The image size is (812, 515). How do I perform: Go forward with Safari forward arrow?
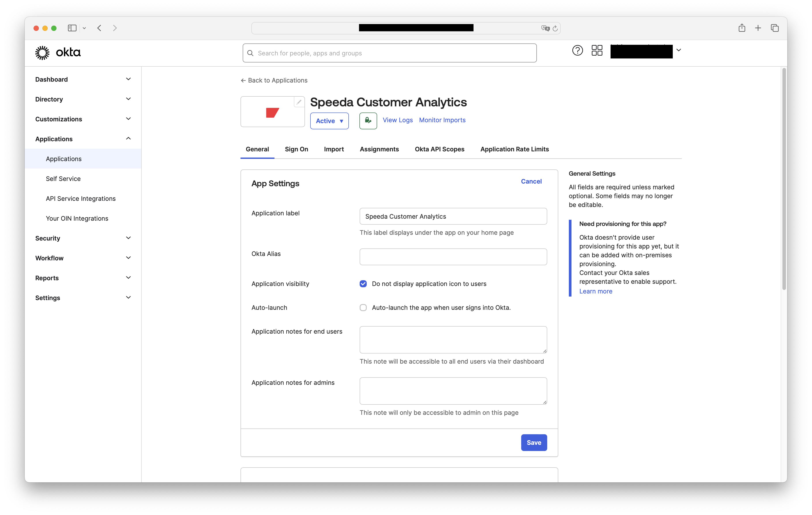pyautogui.click(x=115, y=28)
